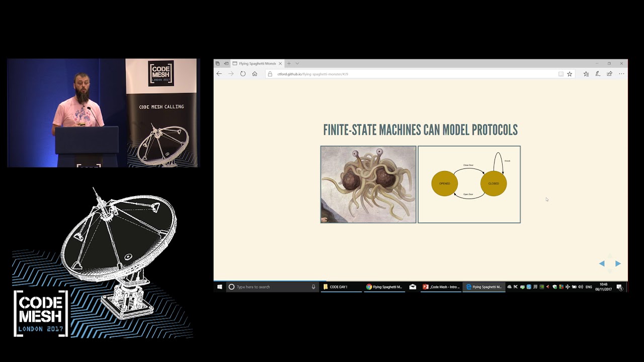644x362 pixels.
Task: Click the airplane mode tray icon
Action: coord(568,287)
